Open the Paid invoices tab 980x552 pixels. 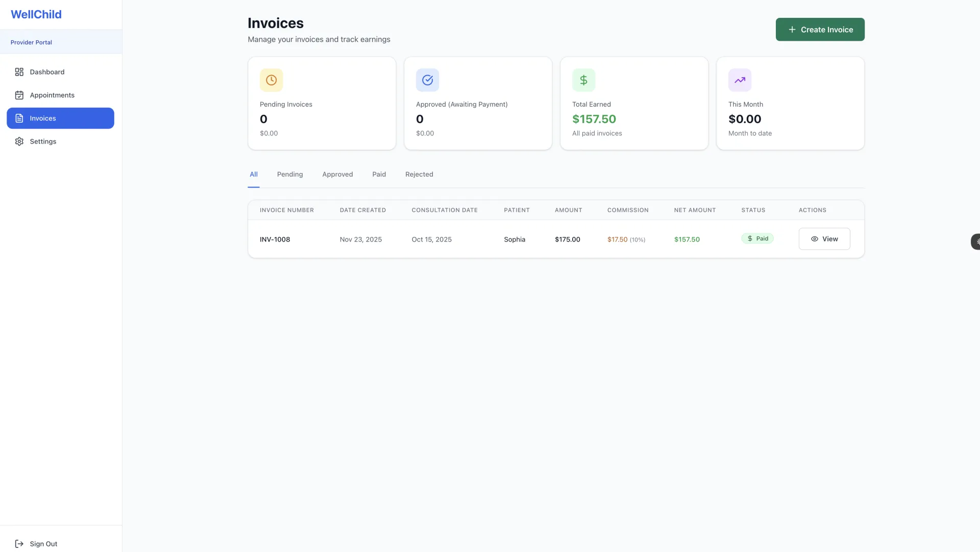[x=379, y=174]
